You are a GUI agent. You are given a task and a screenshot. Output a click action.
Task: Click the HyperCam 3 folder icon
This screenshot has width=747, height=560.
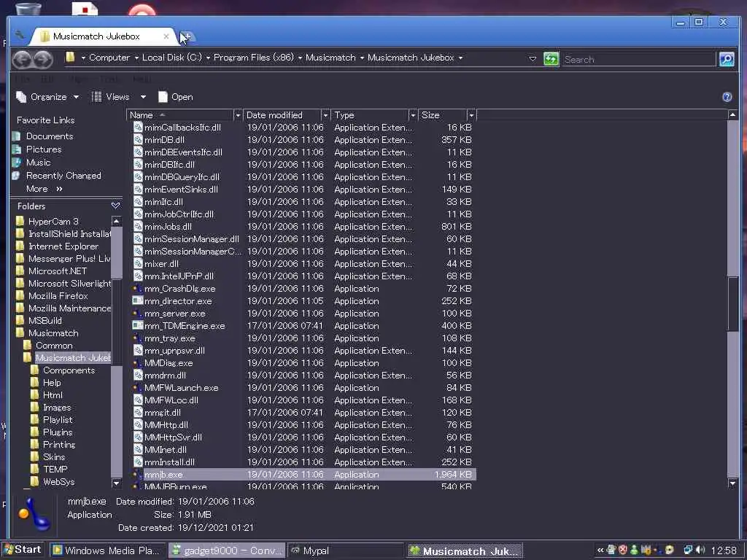point(20,222)
